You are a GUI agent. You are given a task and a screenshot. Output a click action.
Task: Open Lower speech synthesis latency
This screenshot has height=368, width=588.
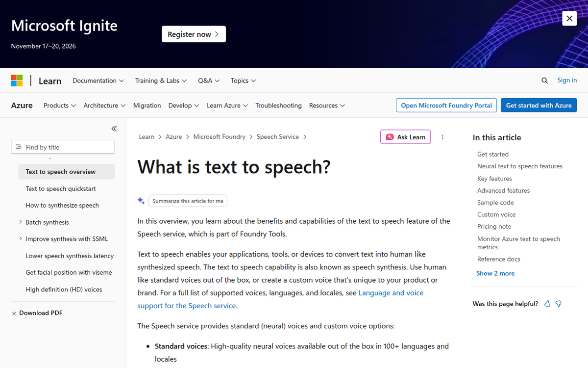click(x=70, y=256)
